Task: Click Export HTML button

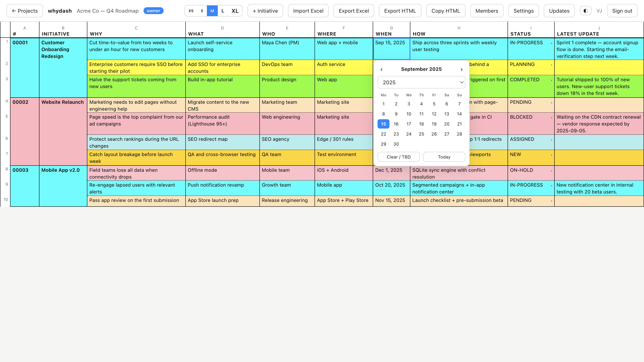Action: click(x=400, y=11)
